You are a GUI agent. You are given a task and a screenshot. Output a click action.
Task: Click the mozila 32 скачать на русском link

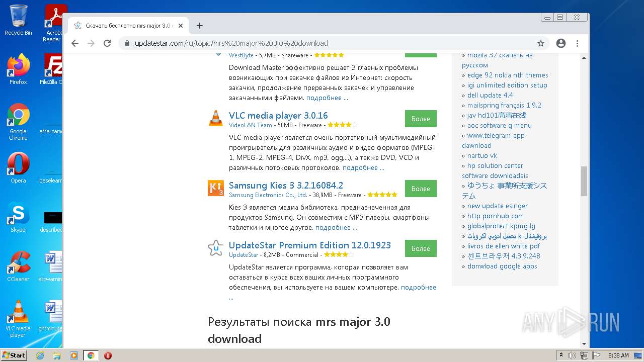point(497,60)
